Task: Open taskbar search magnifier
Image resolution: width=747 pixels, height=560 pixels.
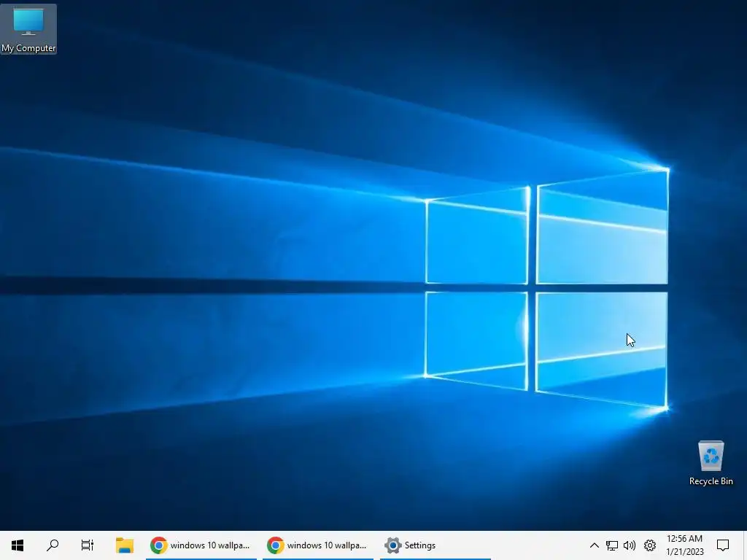Action: tap(53, 545)
